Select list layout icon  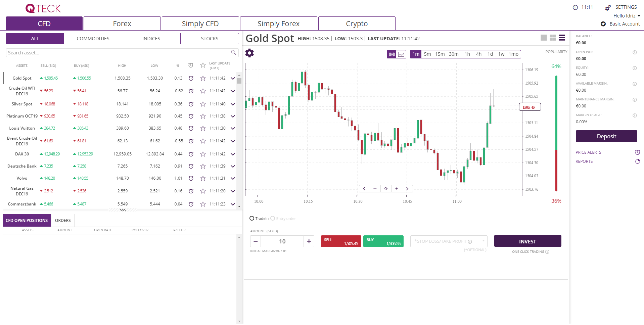pos(562,38)
